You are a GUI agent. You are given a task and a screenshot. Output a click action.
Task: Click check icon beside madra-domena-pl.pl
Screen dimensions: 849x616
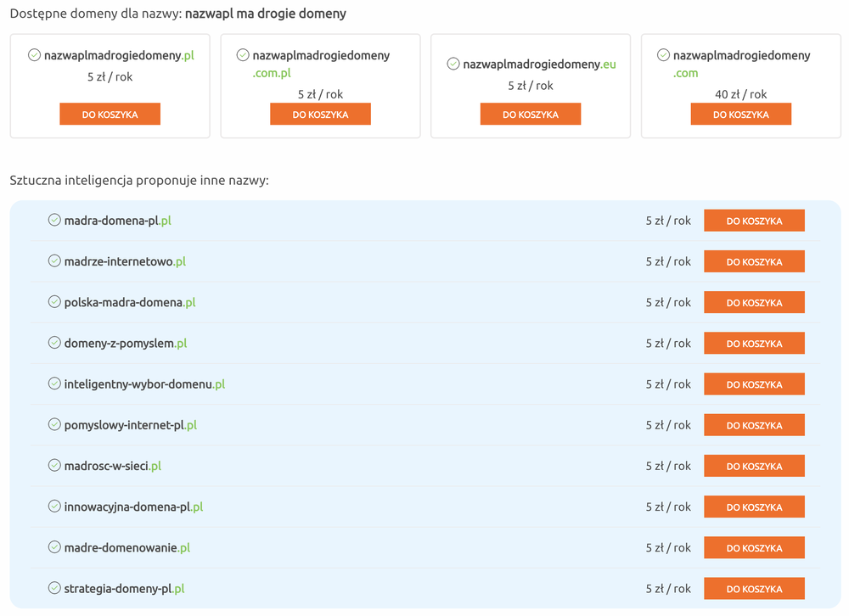(54, 221)
